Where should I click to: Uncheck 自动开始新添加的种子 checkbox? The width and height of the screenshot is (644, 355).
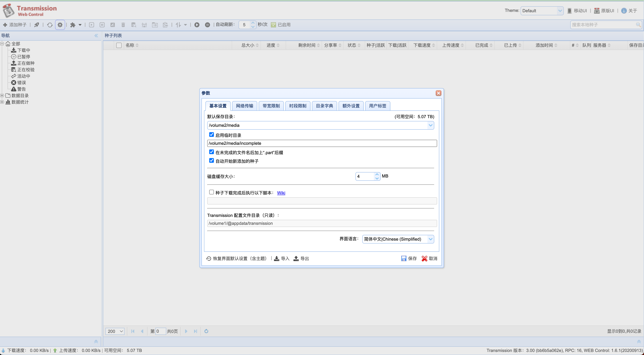click(212, 161)
